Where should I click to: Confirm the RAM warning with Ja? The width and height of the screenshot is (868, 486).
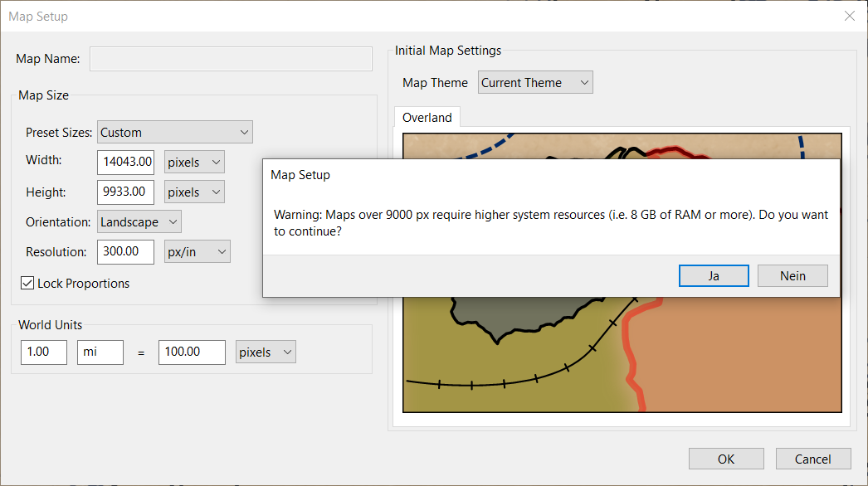713,275
